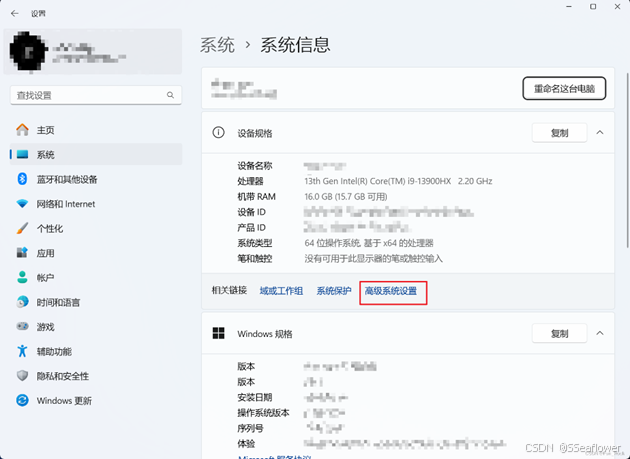The width and height of the screenshot is (630, 459).
Task: Click the 64 位操作系统 value text
Action: [369, 243]
